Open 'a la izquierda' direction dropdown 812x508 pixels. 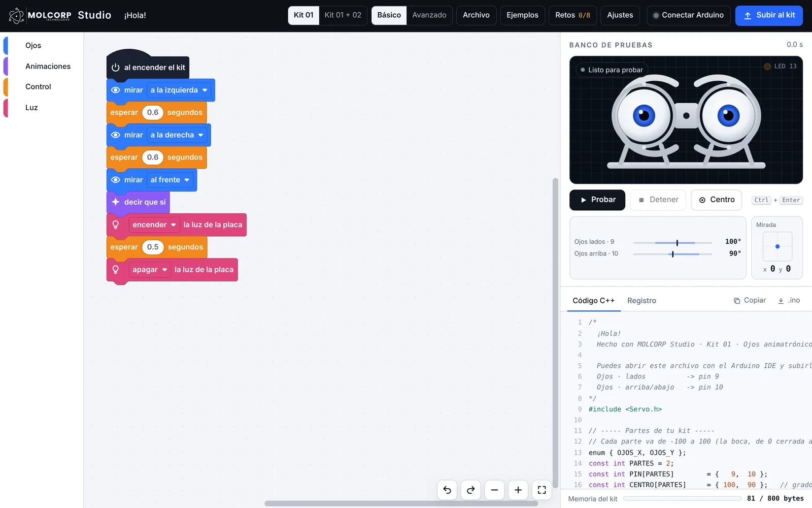pos(179,90)
